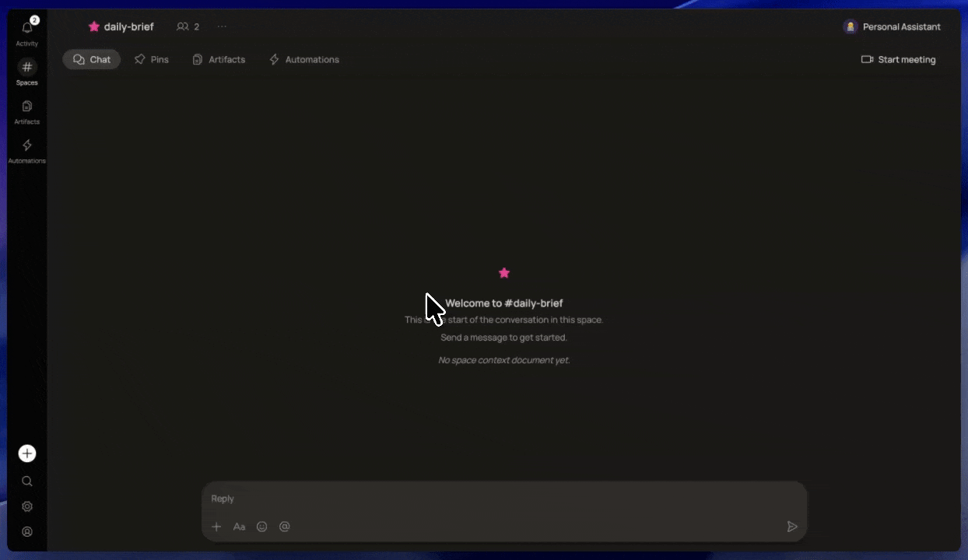
Task: Switch to the Chat tab
Action: click(92, 59)
